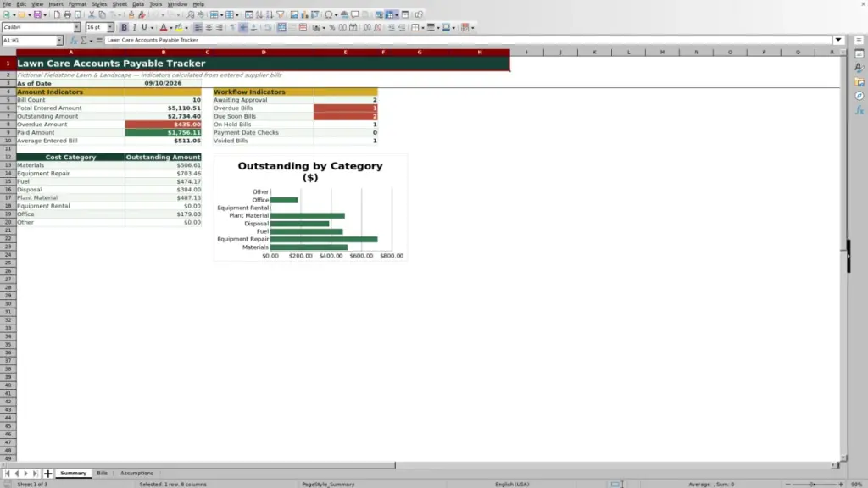Select column K header
The height and width of the screenshot is (488, 868).
pyautogui.click(x=594, y=52)
